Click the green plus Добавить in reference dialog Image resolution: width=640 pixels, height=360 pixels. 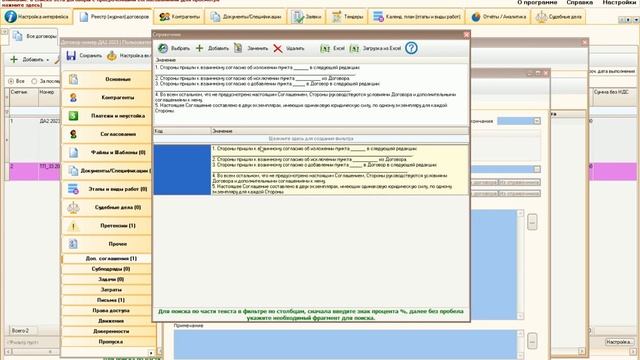(200, 48)
